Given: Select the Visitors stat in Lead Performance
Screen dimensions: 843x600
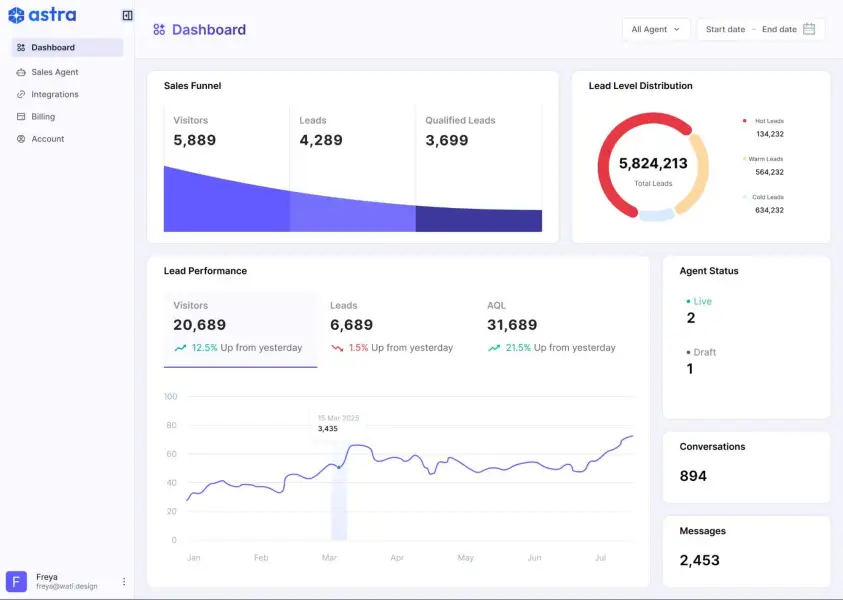Looking at the screenshot, I should [240, 325].
